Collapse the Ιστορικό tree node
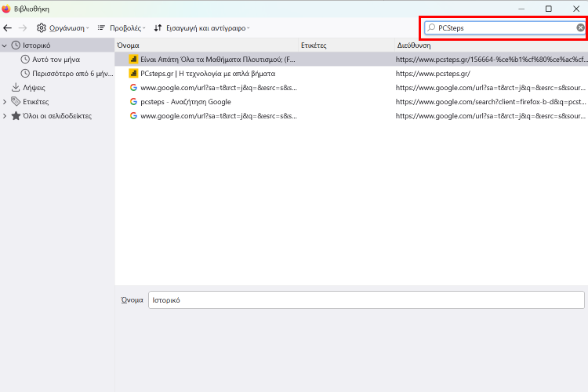Screen dimensions: 588x392 pyautogui.click(x=5, y=45)
